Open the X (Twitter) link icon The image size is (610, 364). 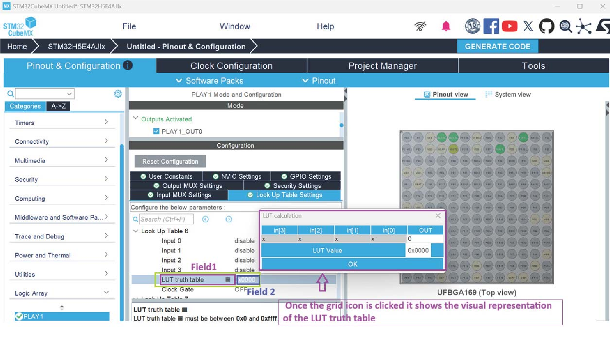(528, 26)
